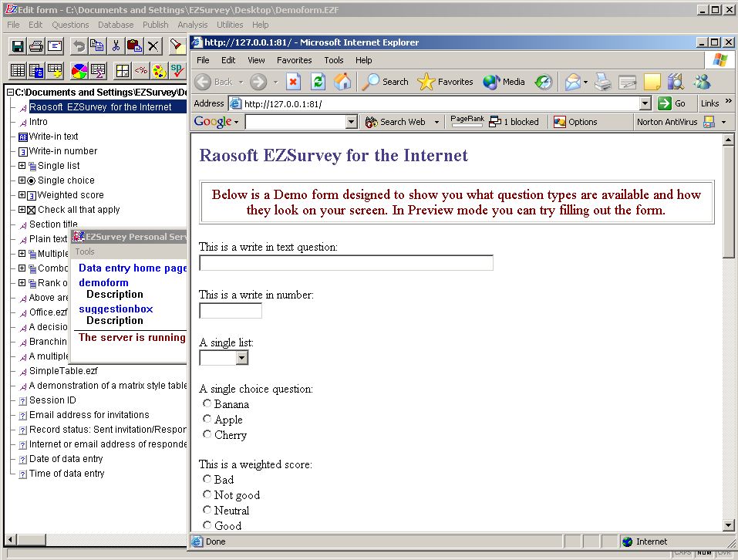This screenshot has height=560, width=738.
Task: Open Favorites menu in Internet Explorer
Action: pyautogui.click(x=294, y=60)
